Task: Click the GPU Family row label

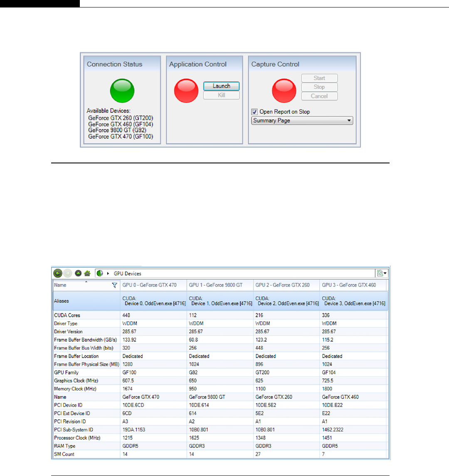Action: tap(66, 372)
